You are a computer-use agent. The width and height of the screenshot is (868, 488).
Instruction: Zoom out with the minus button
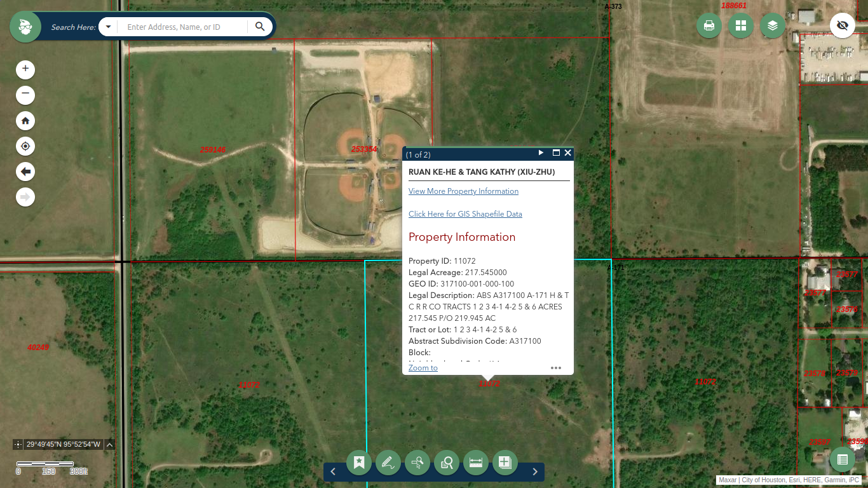coord(25,95)
